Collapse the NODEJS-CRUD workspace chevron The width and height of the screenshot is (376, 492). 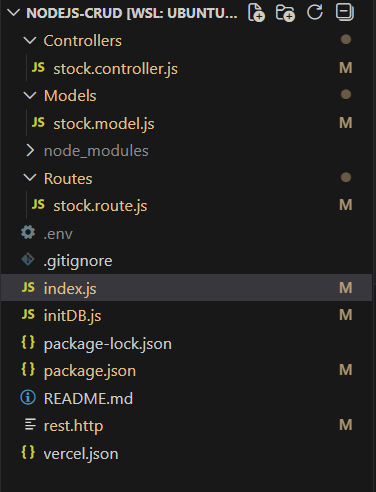(x=13, y=13)
